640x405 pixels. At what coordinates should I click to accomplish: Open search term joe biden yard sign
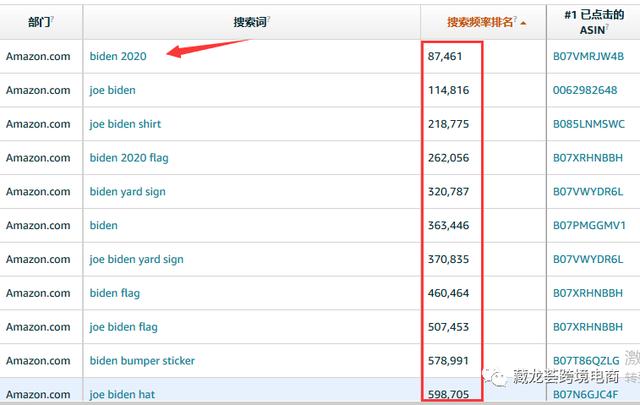(x=136, y=260)
